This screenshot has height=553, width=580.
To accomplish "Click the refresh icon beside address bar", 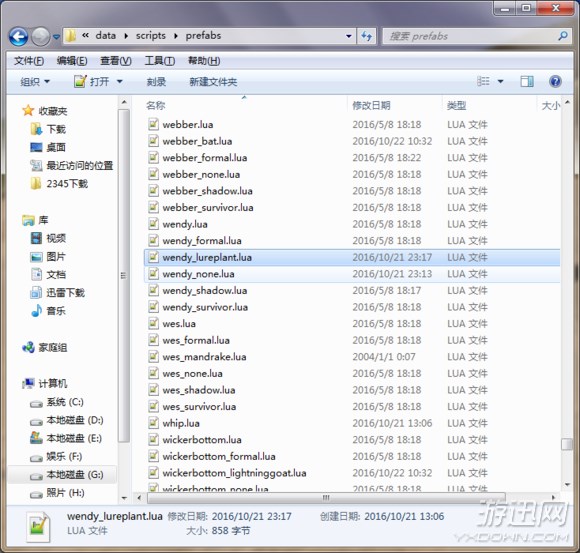I will coord(366,36).
